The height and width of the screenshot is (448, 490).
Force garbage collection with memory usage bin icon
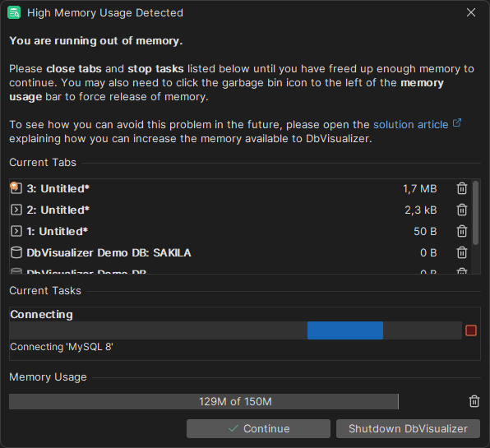pyautogui.click(x=474, y=401)
